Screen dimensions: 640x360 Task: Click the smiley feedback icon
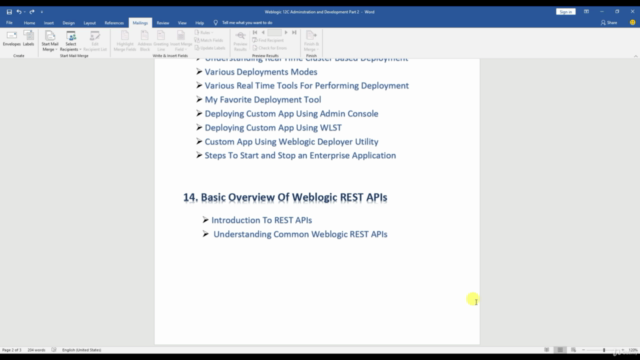pos(632,23)
